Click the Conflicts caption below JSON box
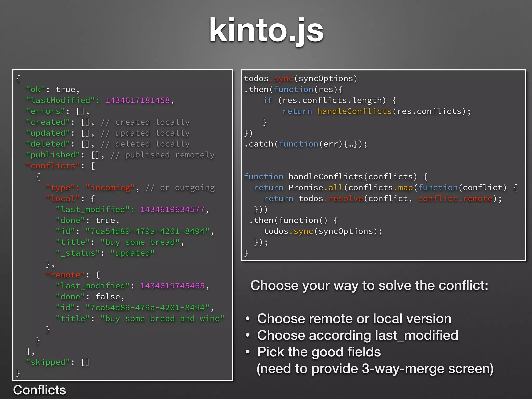532x399 pixels. (39, 390)
